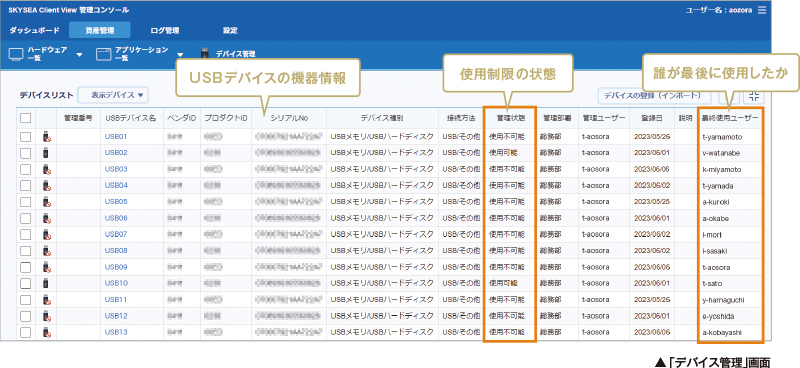This screenshot has width=800, height=368.
Task: Click date 2023/05/26 in USB01 row
Action: (x=652, y=137)
